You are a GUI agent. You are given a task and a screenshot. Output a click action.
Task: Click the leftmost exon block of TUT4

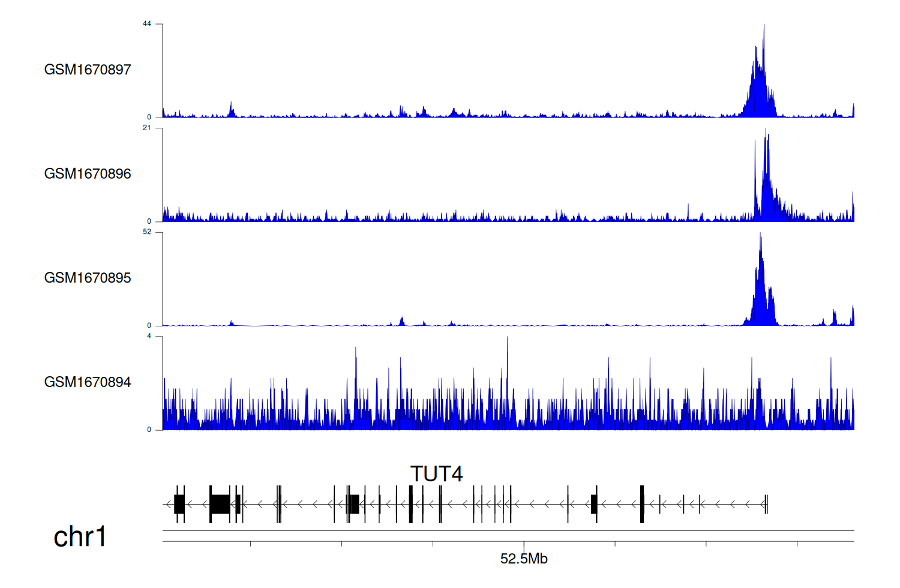click(x=179, y=504)
